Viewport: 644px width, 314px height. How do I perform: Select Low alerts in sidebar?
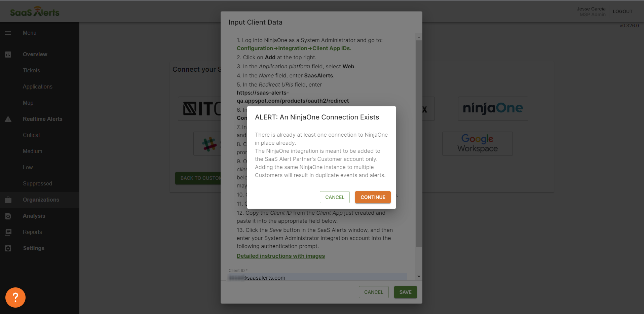coord(28,168)
